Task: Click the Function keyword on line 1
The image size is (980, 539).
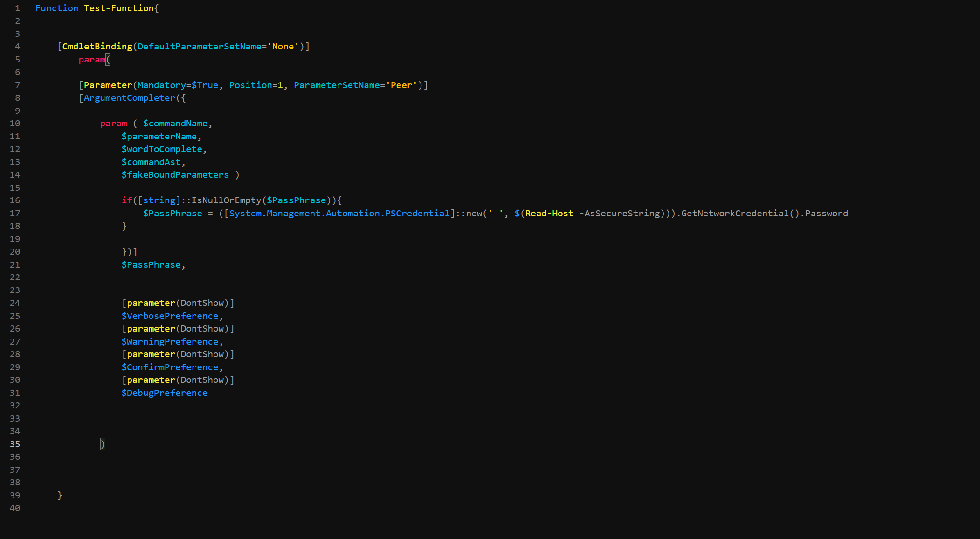Action: [x=57, y=8]
